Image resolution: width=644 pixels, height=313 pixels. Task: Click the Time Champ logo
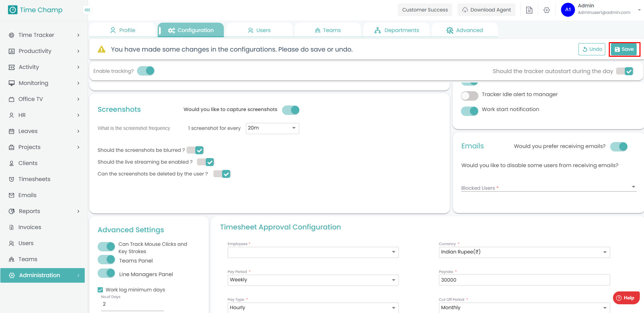(x=35, y=10)
